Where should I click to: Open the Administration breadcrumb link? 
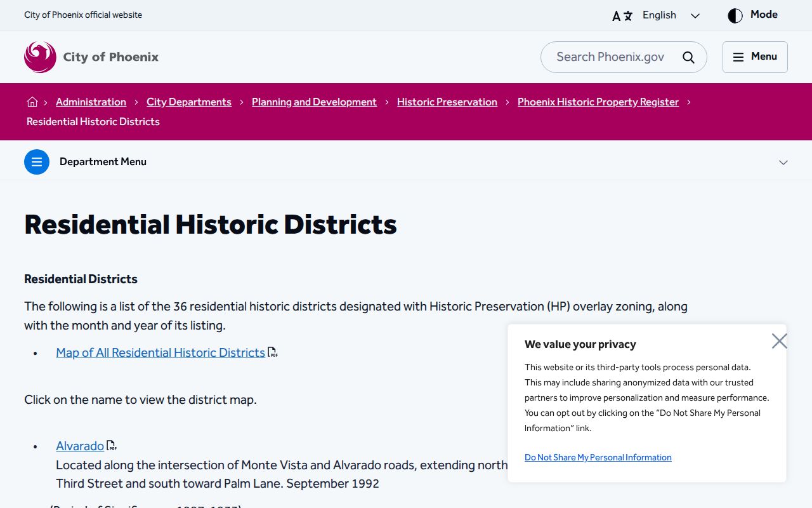coord(91,102)
